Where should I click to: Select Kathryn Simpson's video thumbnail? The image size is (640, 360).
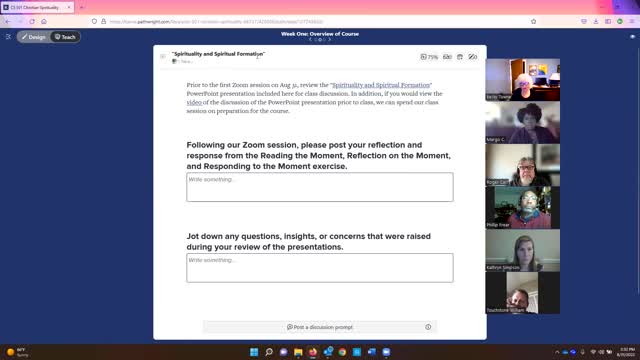(522, 250)
